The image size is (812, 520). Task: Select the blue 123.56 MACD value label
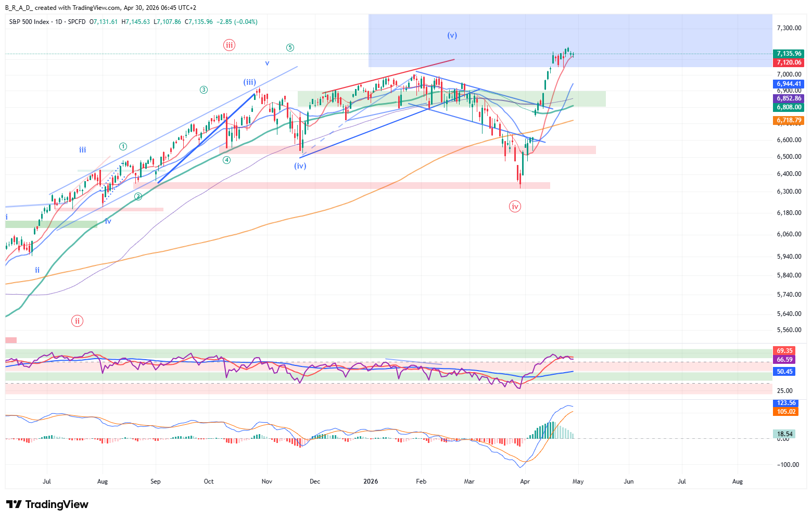point(786,403)
